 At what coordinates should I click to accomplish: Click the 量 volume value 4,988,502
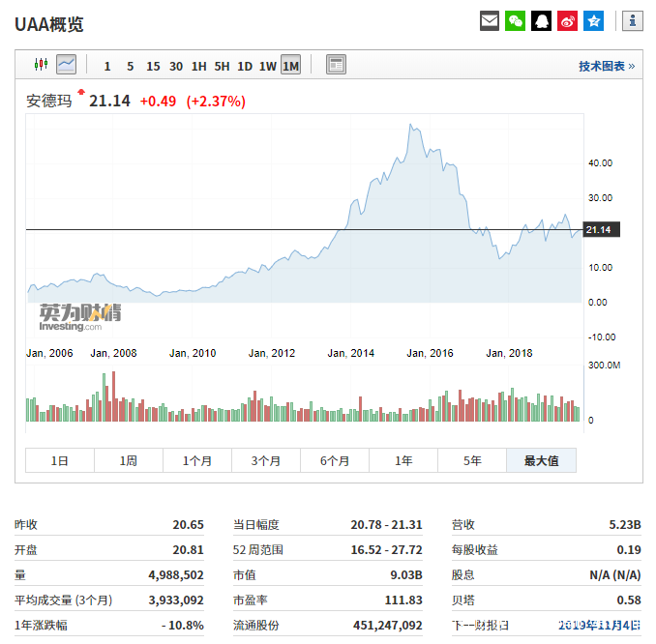point(176,575)
